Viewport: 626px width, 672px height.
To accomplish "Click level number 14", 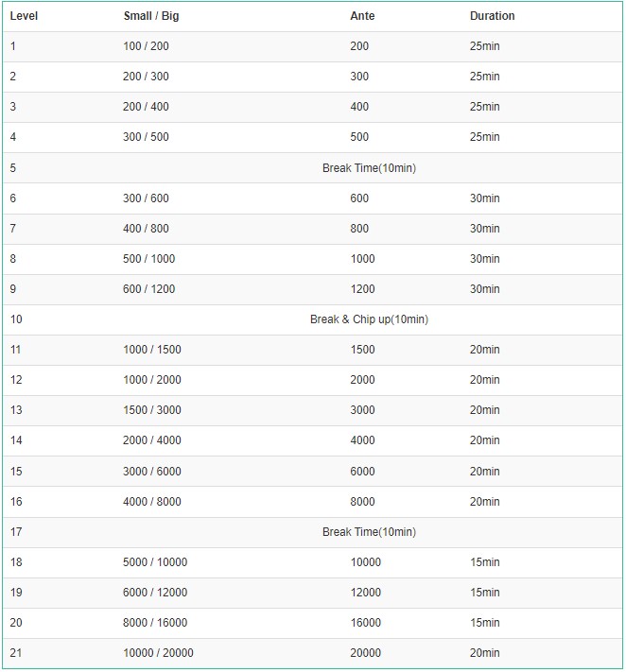I will tap(16, 440).
